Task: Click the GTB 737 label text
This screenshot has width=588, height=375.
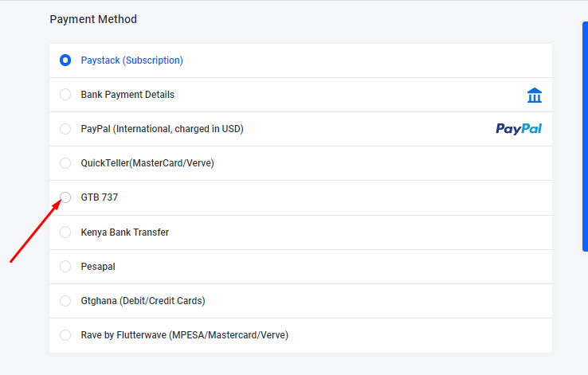Action: pos(100,197)
